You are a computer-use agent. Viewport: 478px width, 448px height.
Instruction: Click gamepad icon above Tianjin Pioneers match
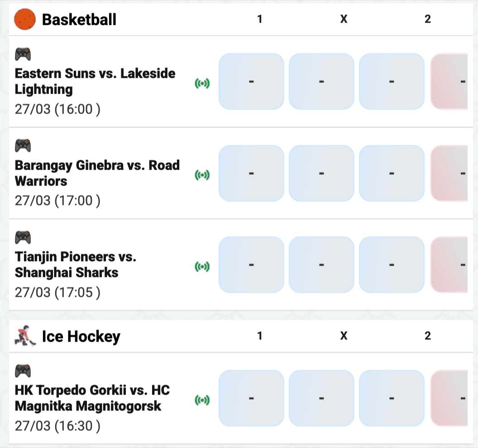point(23,237)
